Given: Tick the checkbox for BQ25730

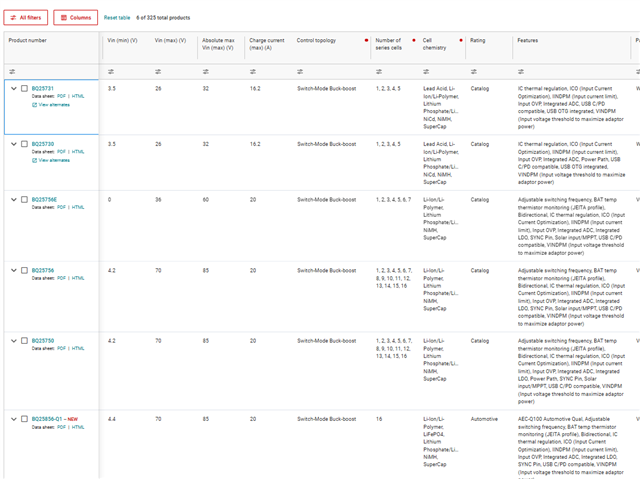Looking at the screenshot, I should point(24,144).
